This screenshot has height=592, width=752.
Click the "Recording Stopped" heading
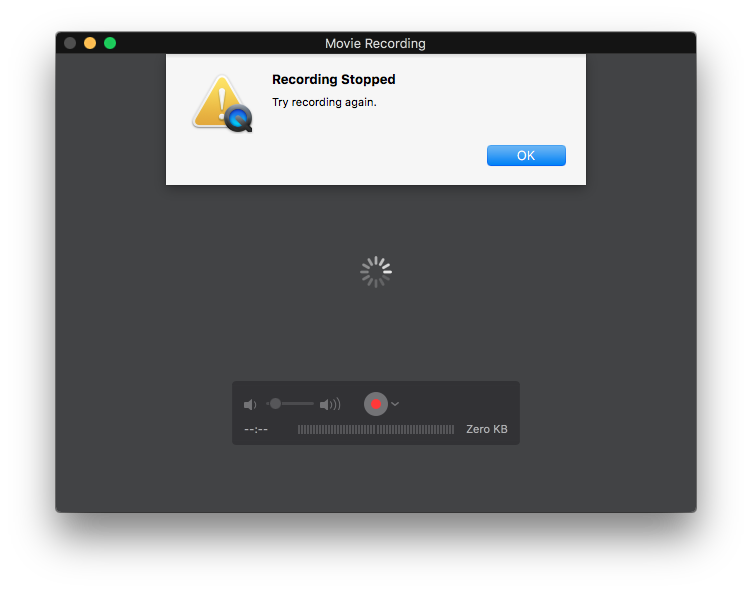click(334, 79)
